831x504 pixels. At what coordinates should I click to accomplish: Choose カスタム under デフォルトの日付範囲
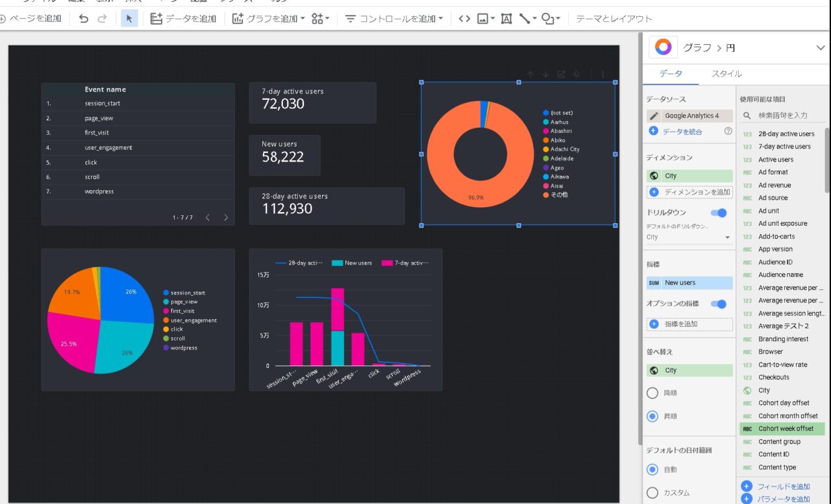[x=652, y=492]
